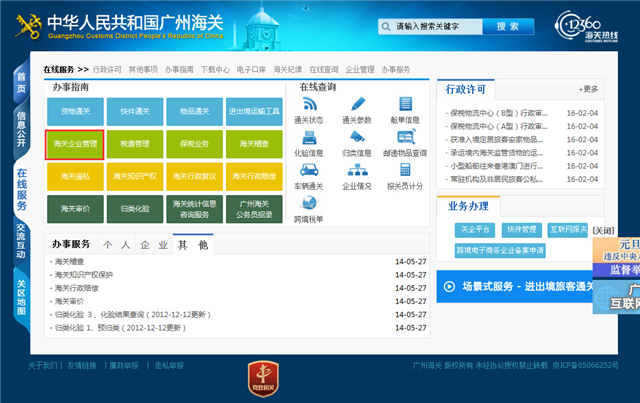Screen dimensions: 640x403
Task: Open the 场景式服务 进出境旅客通关 banner
Action: coord(515,287)
